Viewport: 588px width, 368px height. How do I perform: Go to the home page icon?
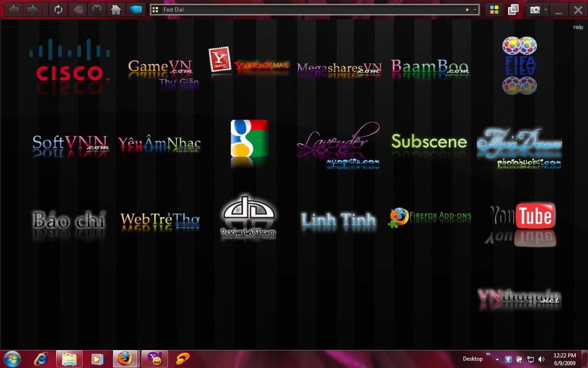[x=116, y=9]
